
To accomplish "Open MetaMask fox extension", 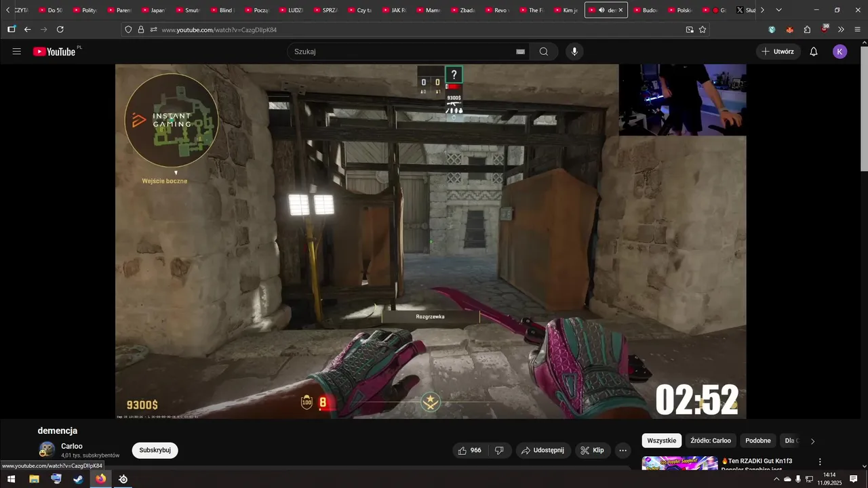I will click(789, 30).
